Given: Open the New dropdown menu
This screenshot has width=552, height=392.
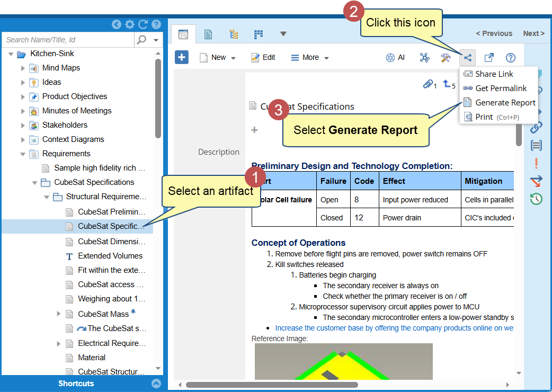Looking at the screenshot, I should tap(218, 58).
